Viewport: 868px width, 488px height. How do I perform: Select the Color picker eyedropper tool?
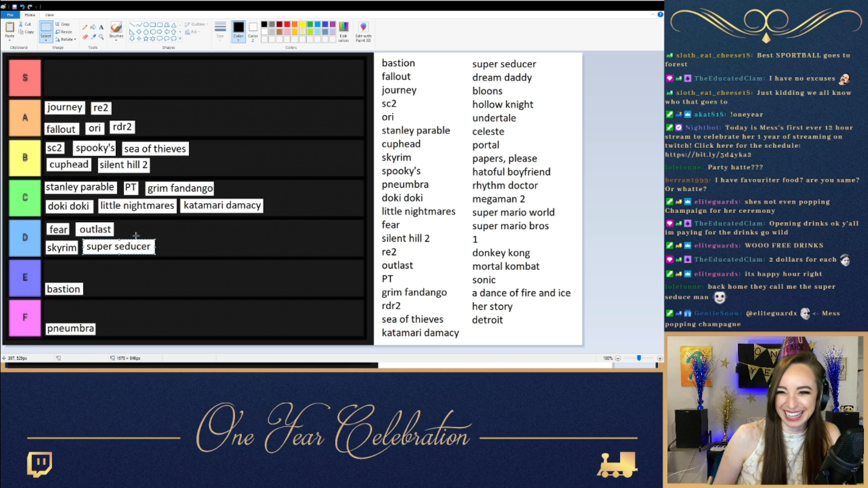coord(93,37)
